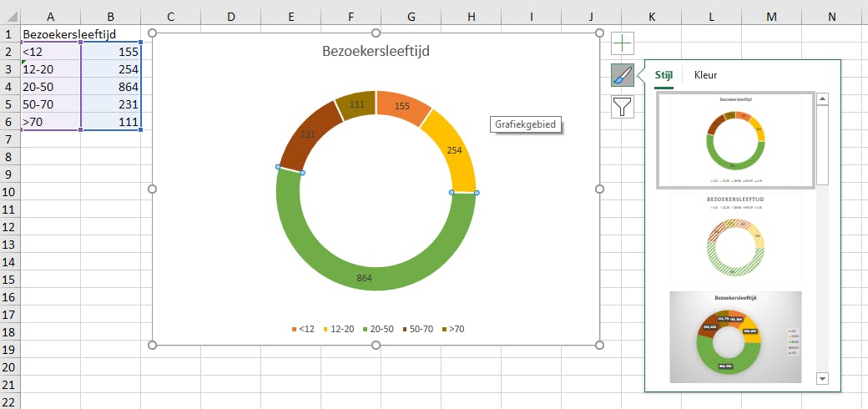Click the chart's bottom-right resize handle

pyautogui.click(x=599, y=346)
